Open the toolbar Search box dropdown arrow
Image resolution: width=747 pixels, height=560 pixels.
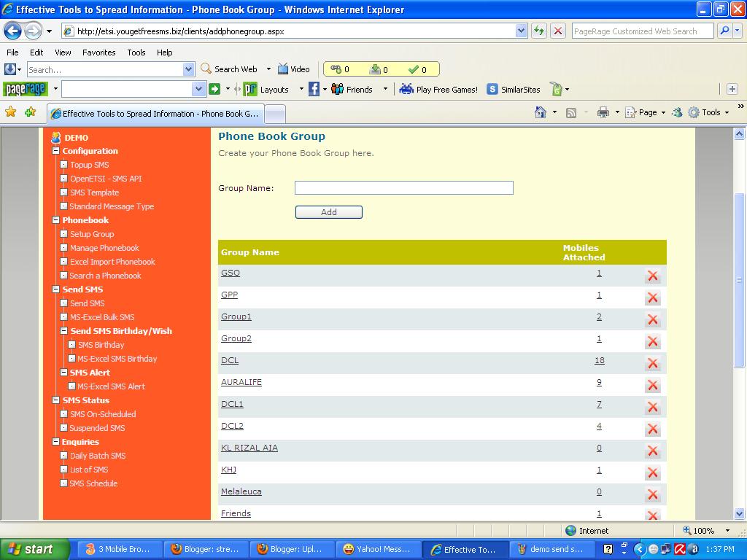click(x=189, y=69)
